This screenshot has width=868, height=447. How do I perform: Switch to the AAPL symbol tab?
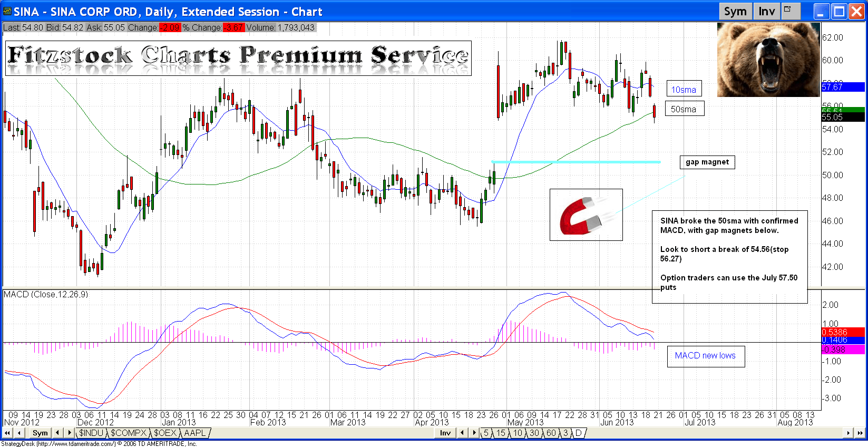(195, 433)
